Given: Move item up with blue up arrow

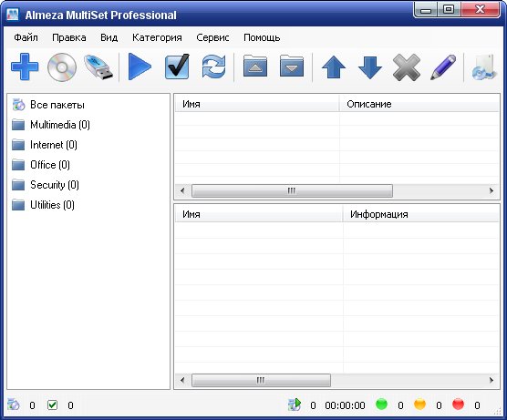Looking at the screenshot, I should pyautogui.click(x=334, y=67).
